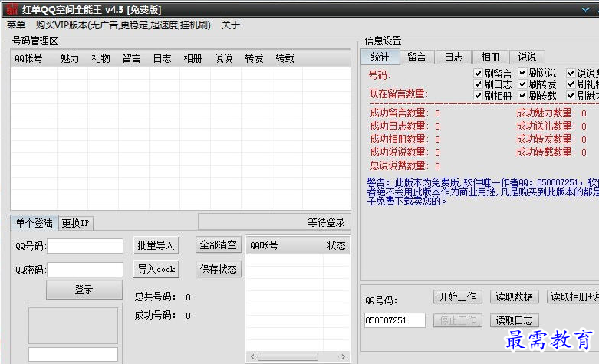Click the 成功留言数量 statistic label

[398, 113]
